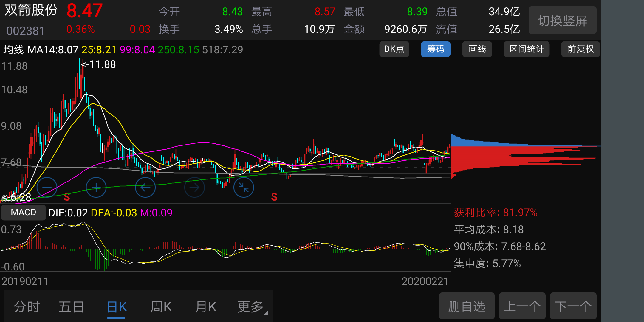Tap the collapse arrows circle icon
Viewport: 644px width, 322px height.
244,187
